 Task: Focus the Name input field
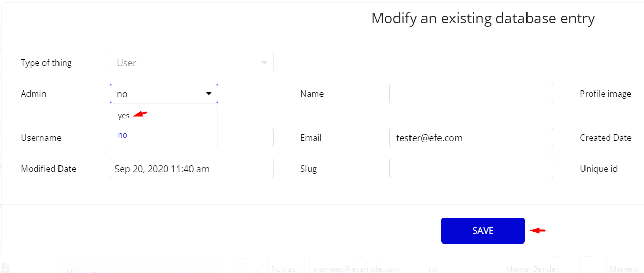click(471, 94)
